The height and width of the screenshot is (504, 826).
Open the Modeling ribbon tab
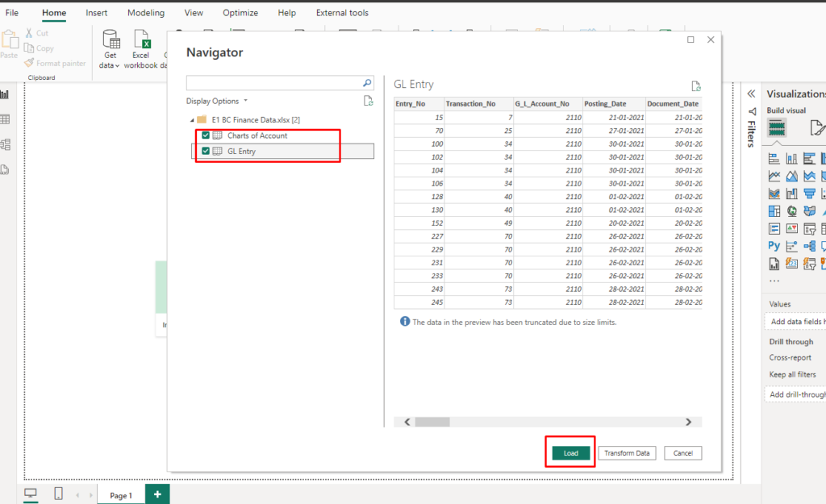tap(145, 12)
